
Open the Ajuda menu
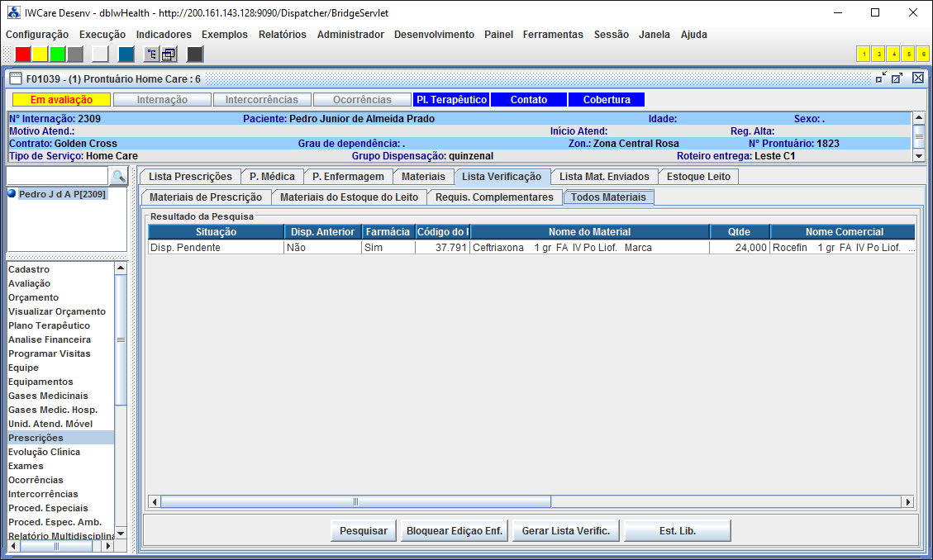(x=694, y=35)
